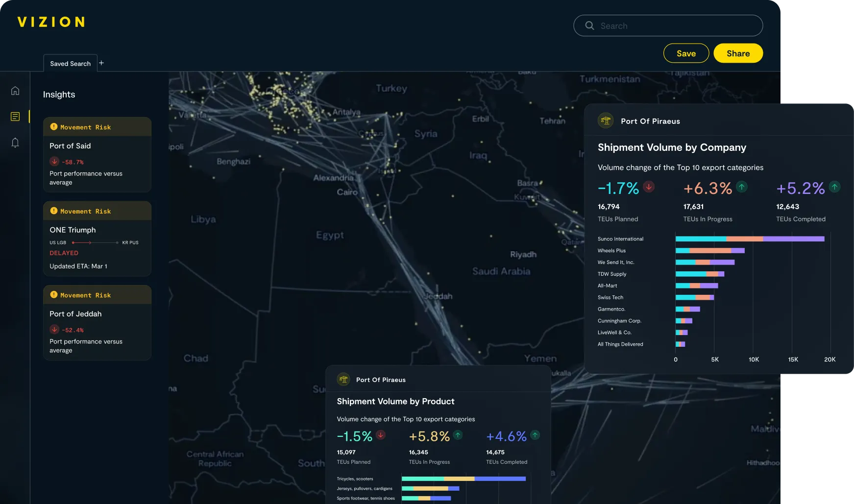Open the Home icon in the left sidebar

[x=15, y=91]
